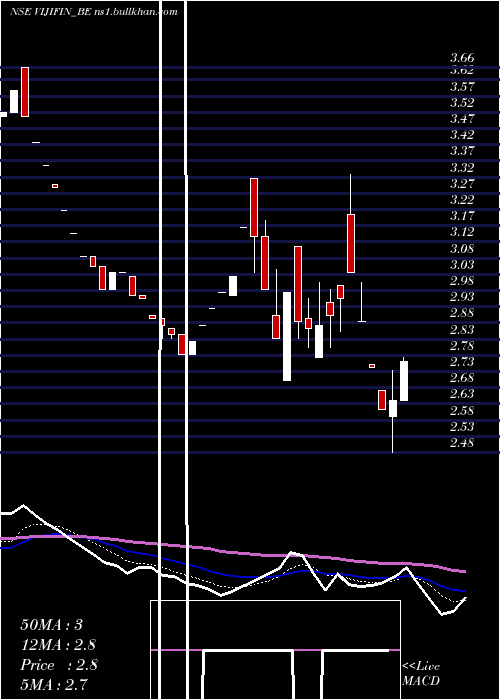500x700 pixels.
Task: Click the <<Live MACD label
Action: [421, 674]
